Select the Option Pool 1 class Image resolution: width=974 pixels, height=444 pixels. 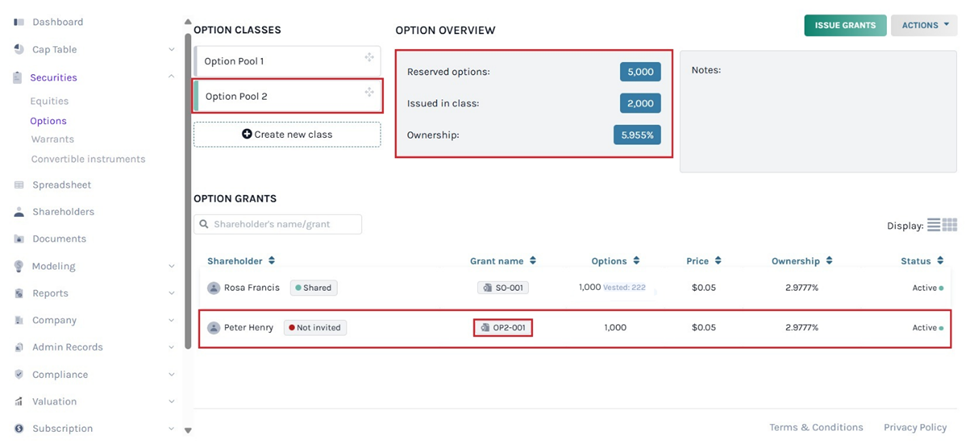click(287, 61)
